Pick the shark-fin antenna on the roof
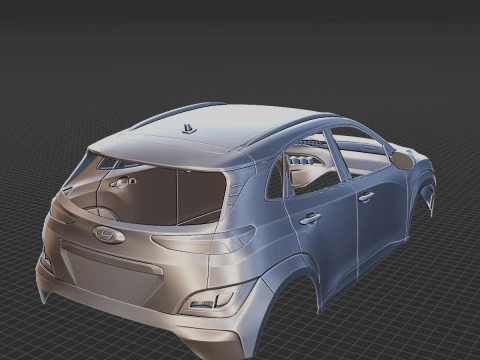This screenshot has width=480, height=360. (x=189, y=129)
